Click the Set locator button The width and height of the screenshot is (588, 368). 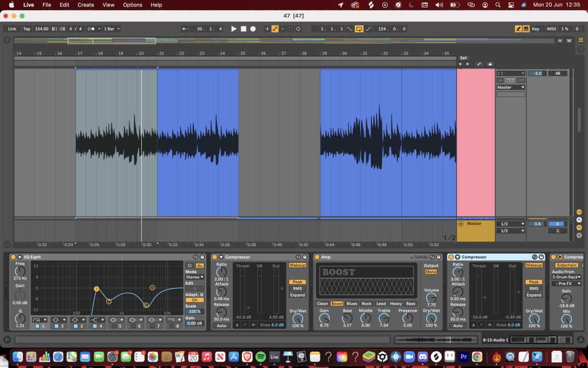463,58
